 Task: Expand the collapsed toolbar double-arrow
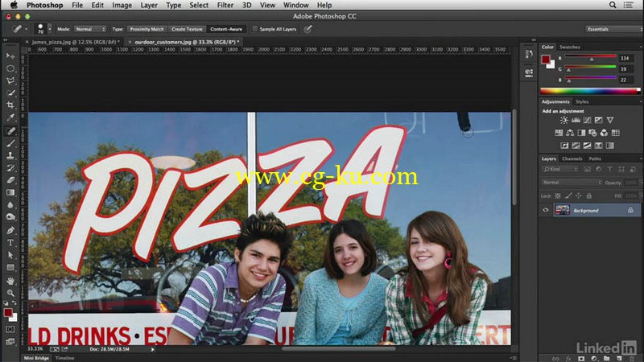point(6,40)
